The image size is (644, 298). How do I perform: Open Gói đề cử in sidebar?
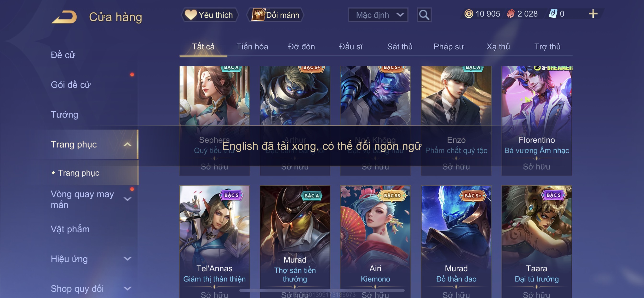pyautogui.click(x=70, y=85)
